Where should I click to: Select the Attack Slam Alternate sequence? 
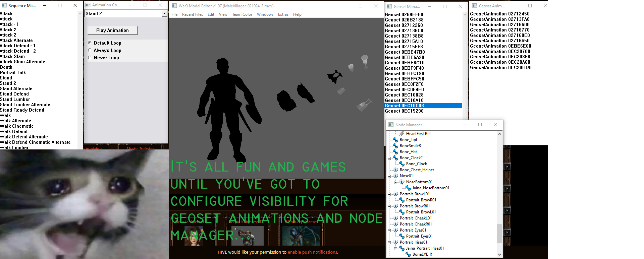click(22, 62)
